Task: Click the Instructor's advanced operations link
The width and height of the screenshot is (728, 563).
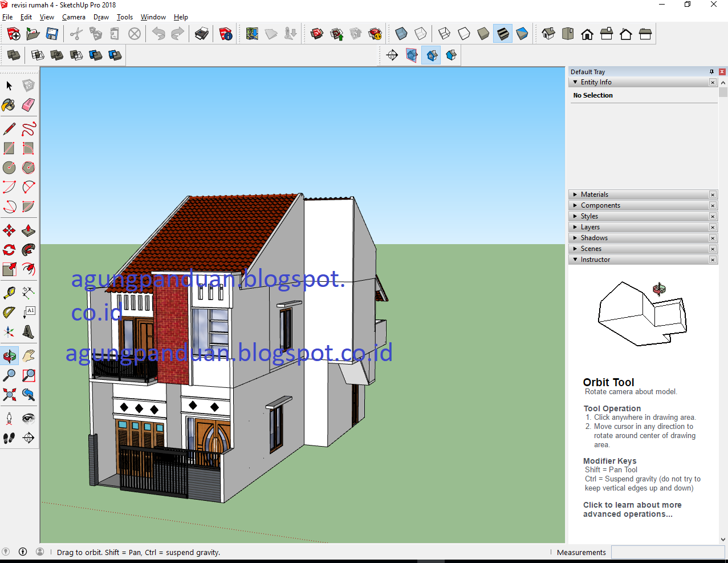Action: [x=632, y=509]
